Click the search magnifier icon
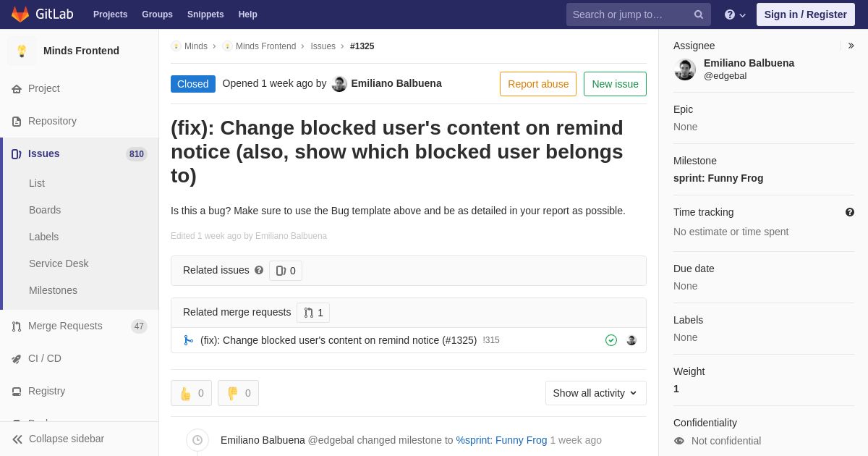Image resolution: width=868 pixels, height=456 pixels. pyautogui.click(x=699, y=14)
